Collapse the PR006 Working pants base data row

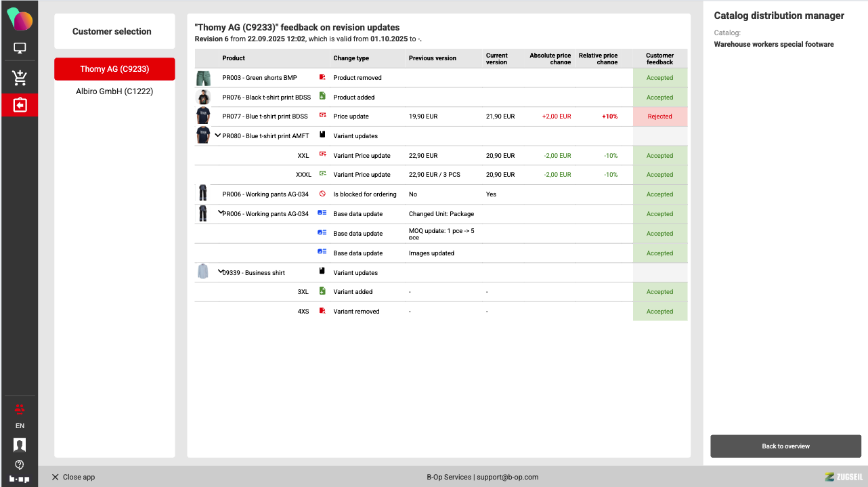[220, 213]
